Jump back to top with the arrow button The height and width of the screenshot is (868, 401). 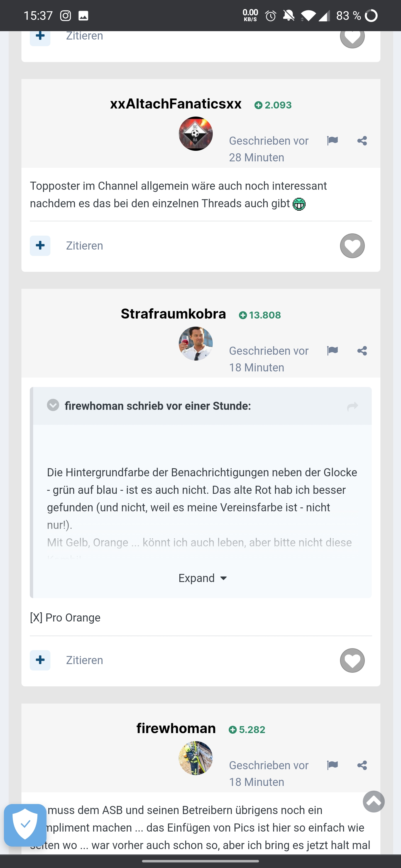coord(374,802)
